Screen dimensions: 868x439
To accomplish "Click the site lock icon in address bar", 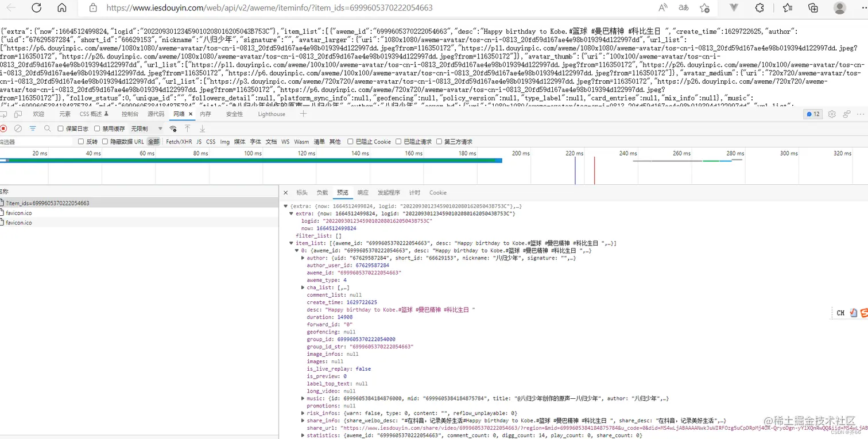I will pos(93,8).
